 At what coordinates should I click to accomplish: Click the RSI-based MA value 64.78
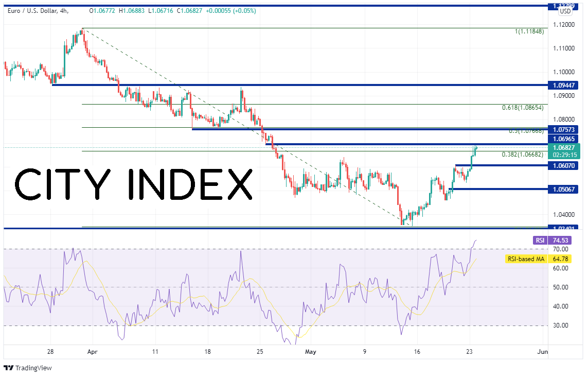(x=560, y=259)
